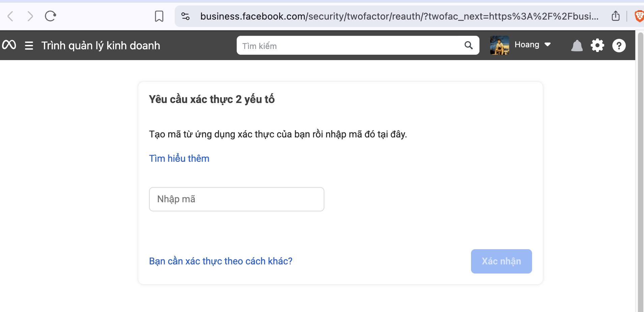The height and width of the screenshot is (312, 644).
Task: Click the search magnifier icon
Action: click(469, 45)
